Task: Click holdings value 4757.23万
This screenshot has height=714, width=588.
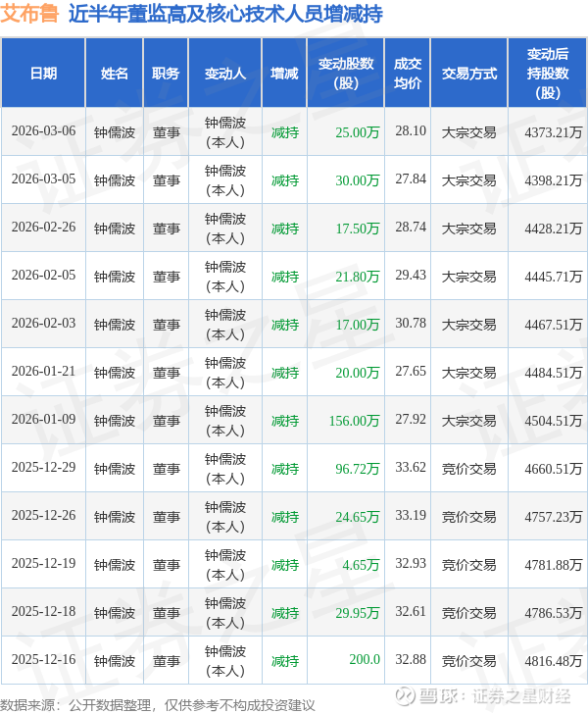Action: (553, 517)
